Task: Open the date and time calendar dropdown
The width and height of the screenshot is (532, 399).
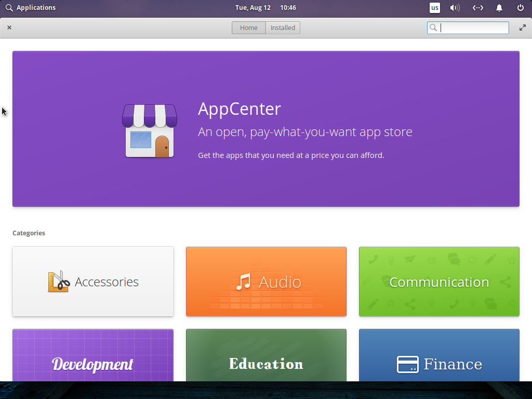Action: click(265, 8)
